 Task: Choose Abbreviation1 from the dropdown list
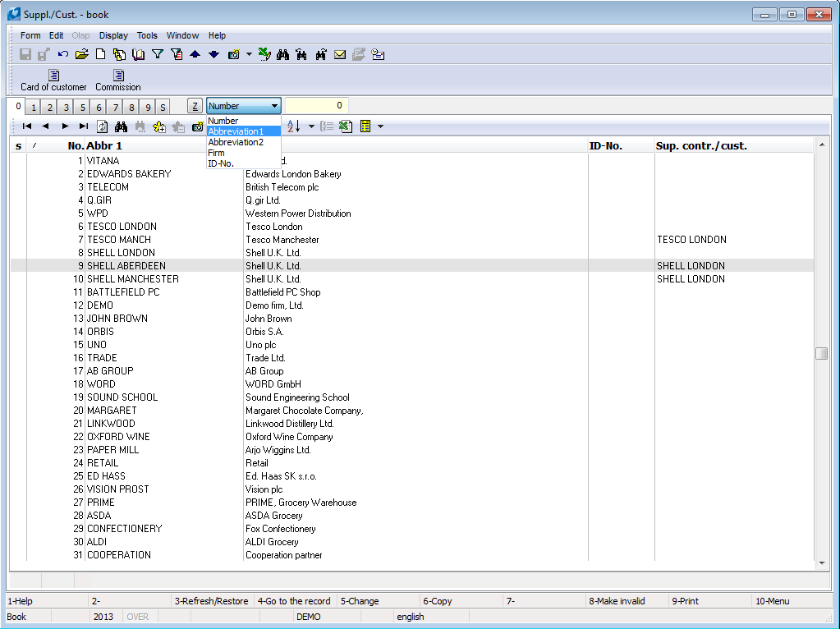[x=243, y=131]
